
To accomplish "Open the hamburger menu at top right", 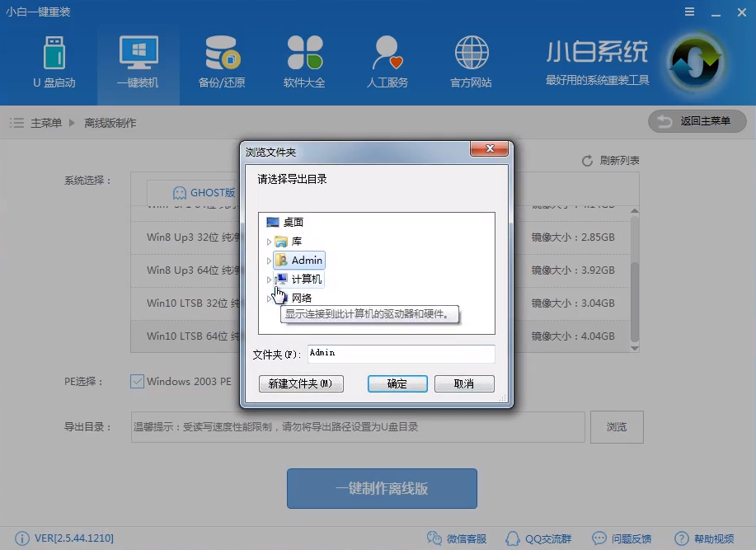I will (x=691, y=12).
